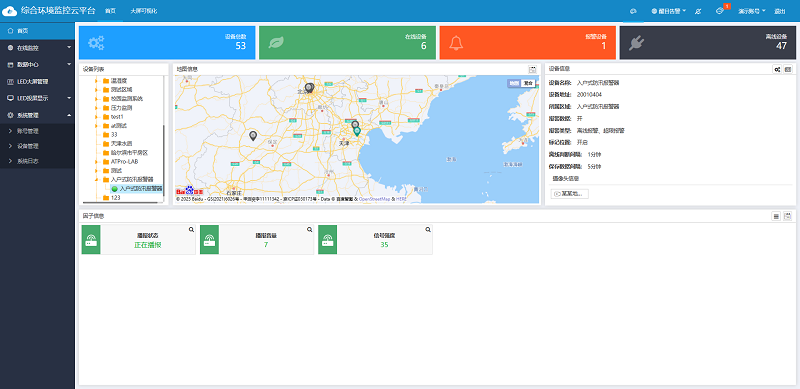The height and width of the screenshot is (389, 800).
Task: Click the router icon on 信号强度 card
Action: (328, 239)
